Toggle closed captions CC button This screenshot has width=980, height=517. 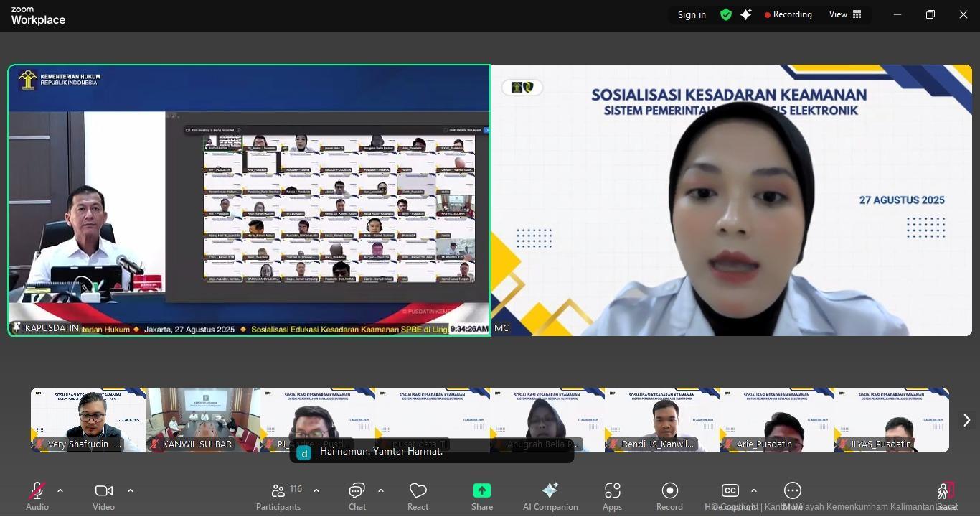click(x=730, y=496)
